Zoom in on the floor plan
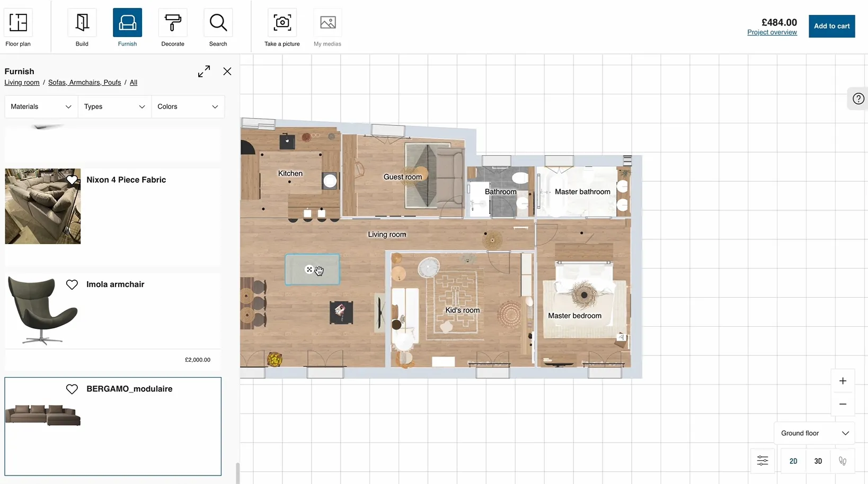868x484 pixels. tap(843, 381)
